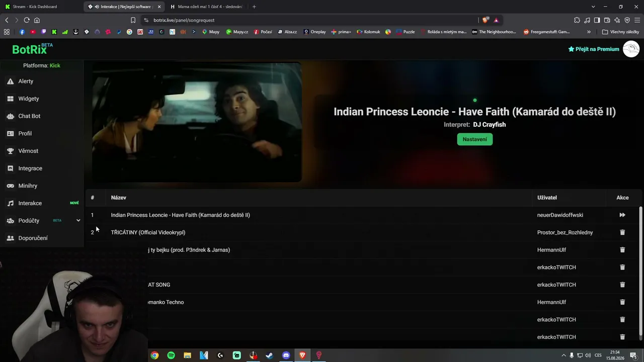This screenshot has width=644, height=362.
Task: Open Spotify from taskbar
Action: tap(171, 355)
